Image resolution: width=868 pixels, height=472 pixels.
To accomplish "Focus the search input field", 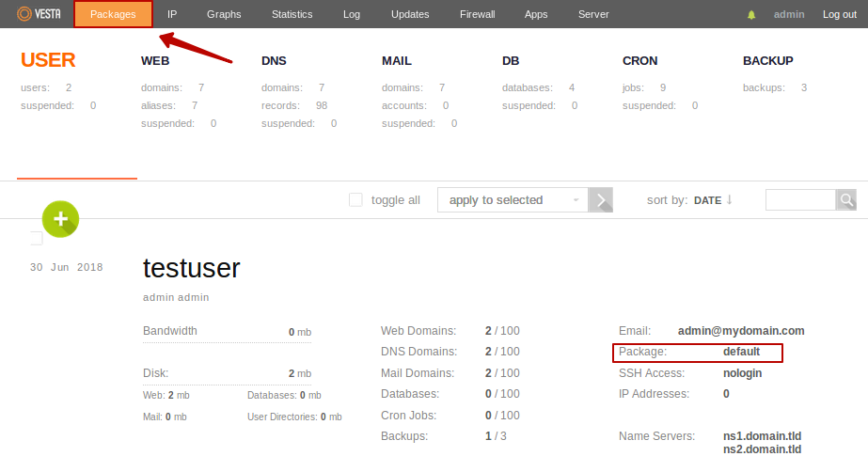I will (800, 200).
